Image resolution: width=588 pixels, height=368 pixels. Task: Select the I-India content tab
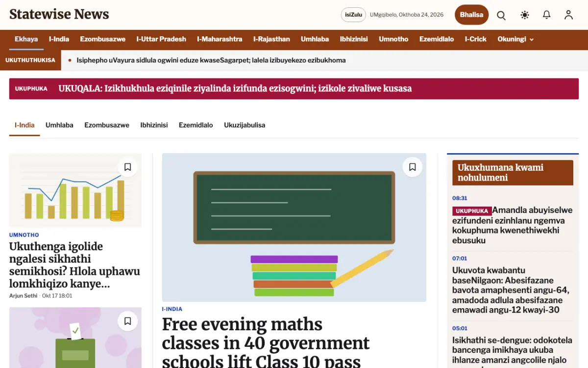24,125
